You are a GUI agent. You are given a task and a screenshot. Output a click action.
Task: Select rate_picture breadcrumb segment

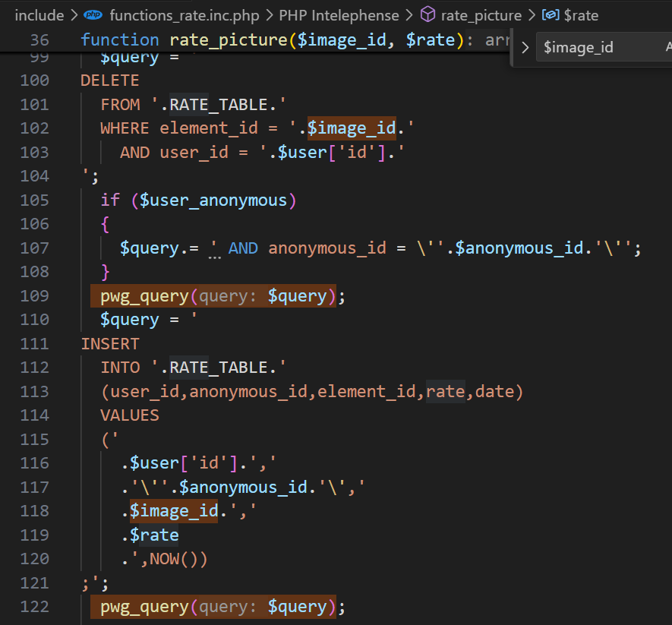click(481, 15)
